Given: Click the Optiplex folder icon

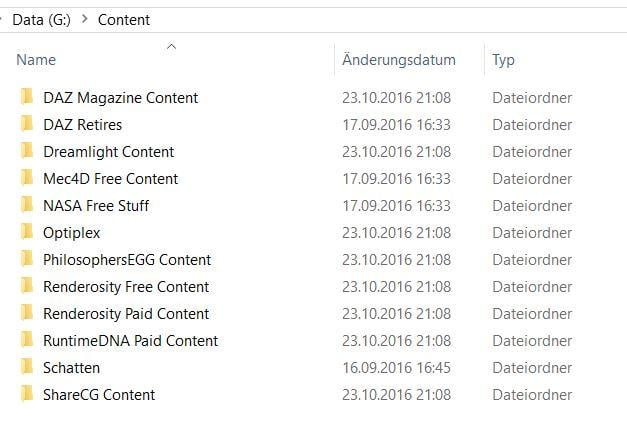Looking at the screenshot, I should tap(26, 233).
